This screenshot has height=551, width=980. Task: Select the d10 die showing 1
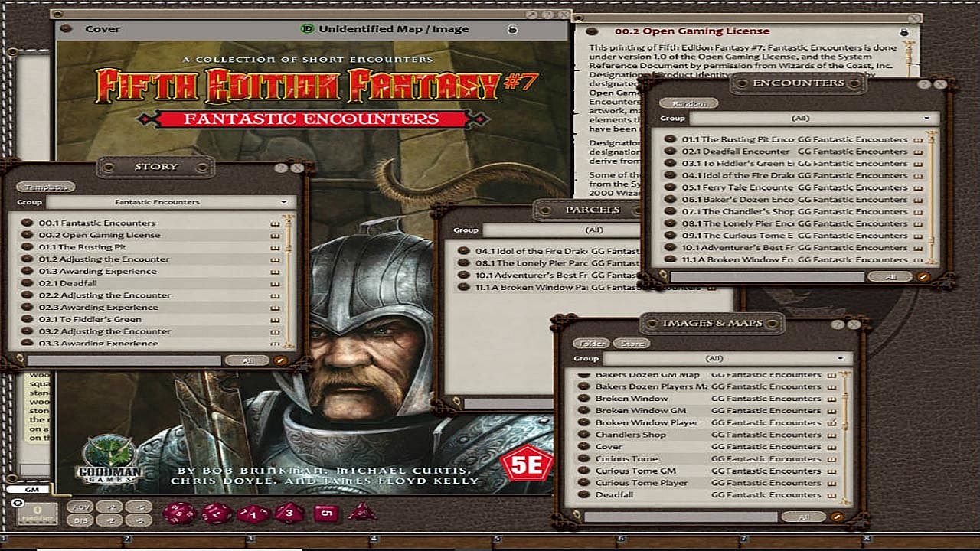point(253,513)
